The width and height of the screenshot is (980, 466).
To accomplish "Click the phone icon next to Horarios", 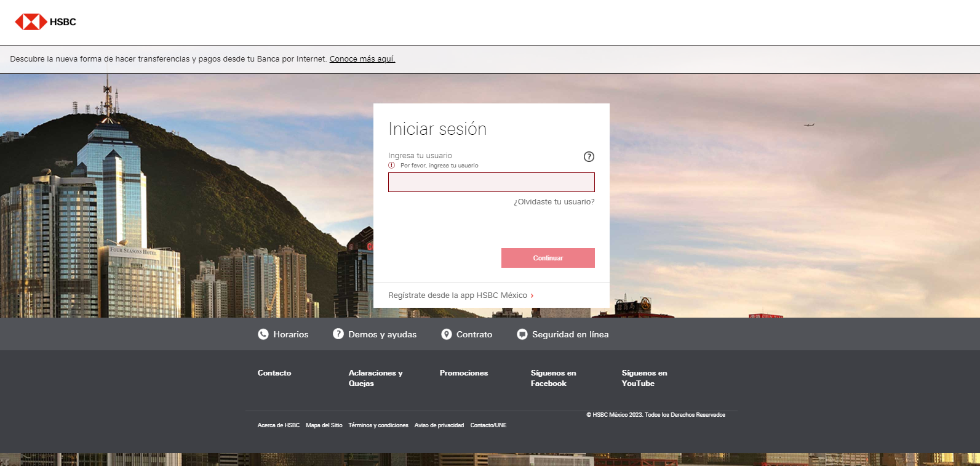I will 263,334.
